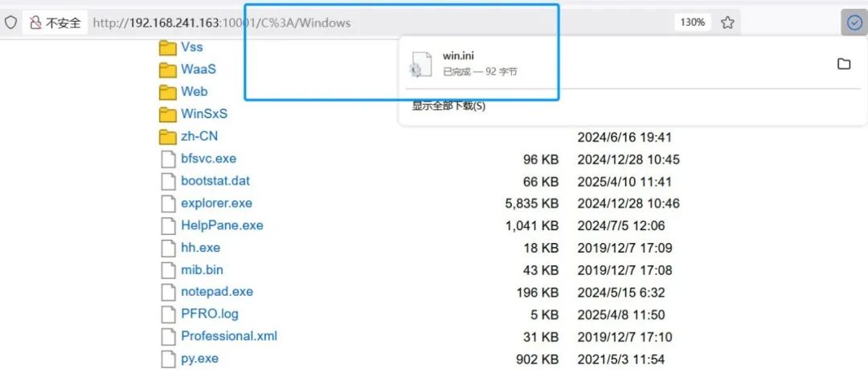This screenshot has width=868, height=370.
Task: Open the notepad.exe file link
Action: [x=217, y=291]
